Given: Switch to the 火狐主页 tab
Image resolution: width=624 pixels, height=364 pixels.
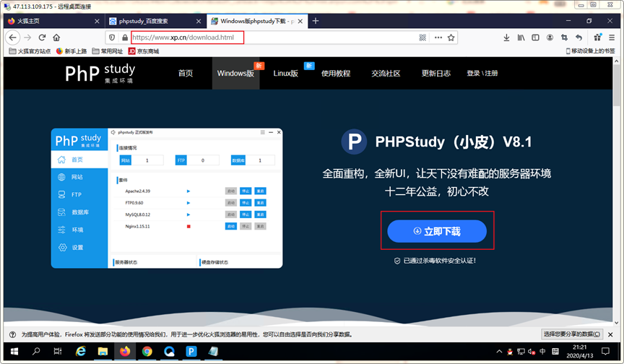Looking at the screenshot, I should 54,21.
